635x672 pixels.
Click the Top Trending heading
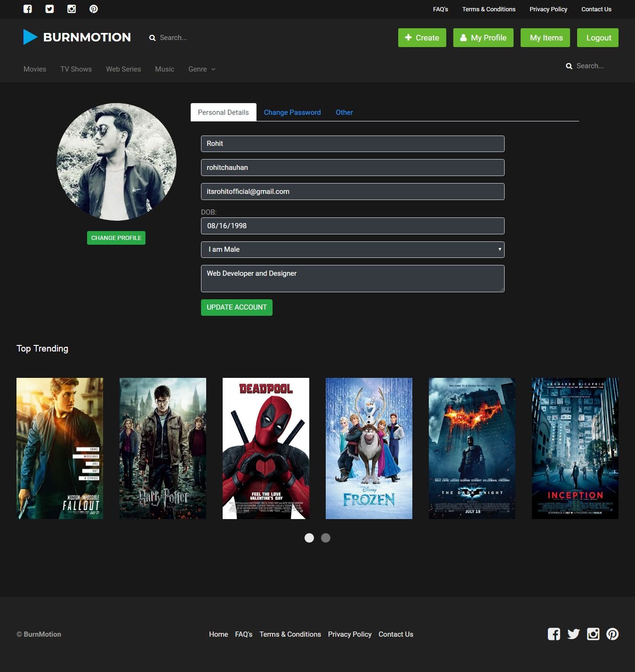click(42, 349)
